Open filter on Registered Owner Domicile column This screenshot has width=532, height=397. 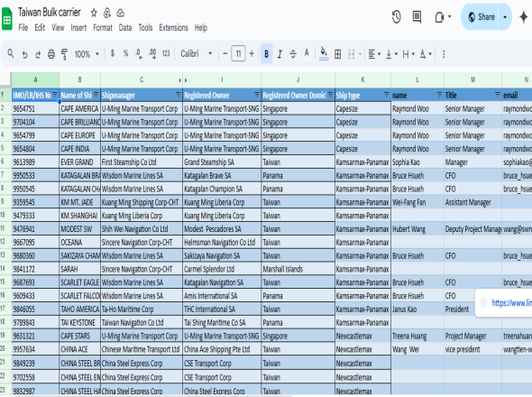click(330, 95)
